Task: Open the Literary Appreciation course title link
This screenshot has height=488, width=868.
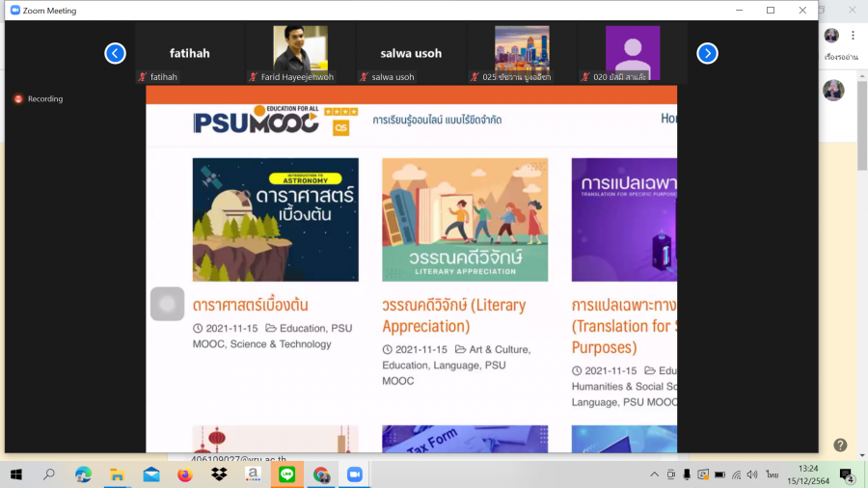Action: (x=453, y=315)
